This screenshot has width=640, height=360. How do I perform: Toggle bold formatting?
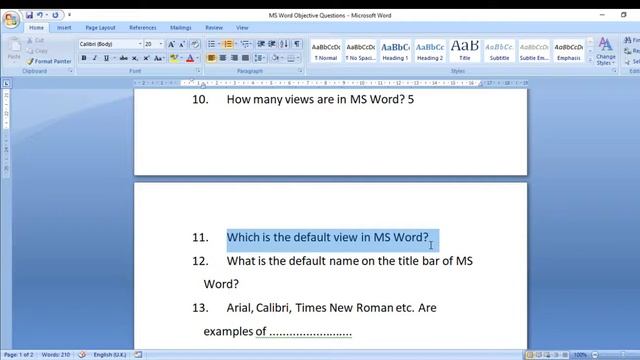84,58
